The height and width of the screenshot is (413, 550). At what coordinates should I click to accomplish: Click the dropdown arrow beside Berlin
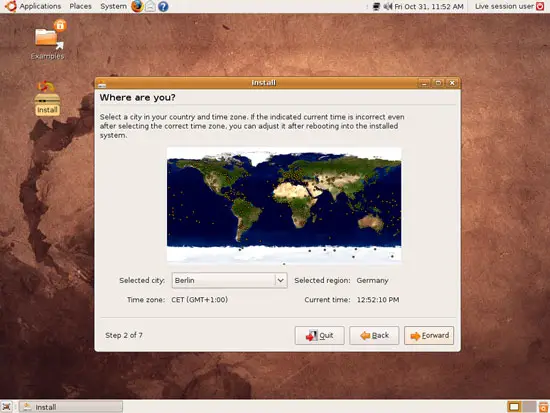click(281, 280)
